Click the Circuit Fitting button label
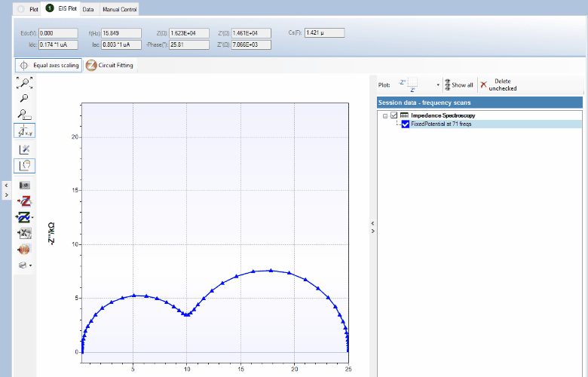This screenshot has height=377, width=588. click(115, 66)
